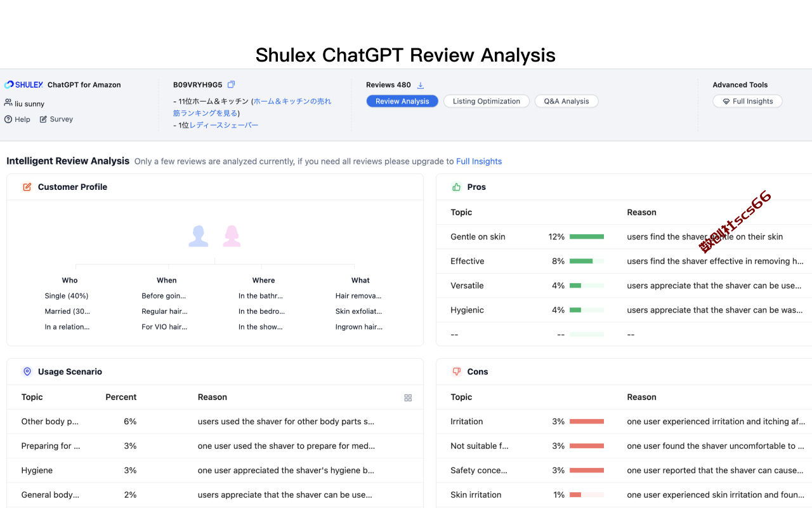Open the Help question-mark icon
The width and height of the screenshot is (812, 508).
(x=8, y=119)
